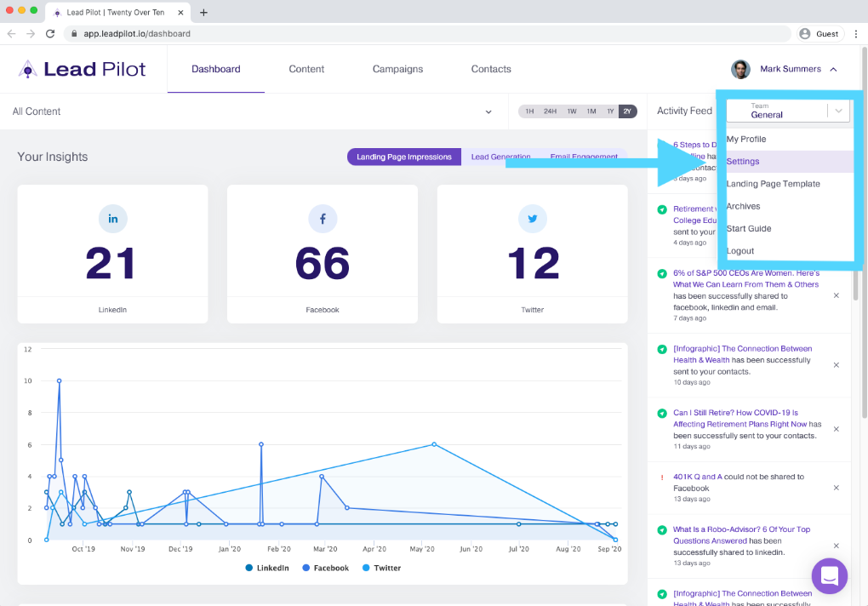Toggle the Facebook series in the chart legend
The width and height of the screenshot is (868, 606).
click(x=325, y=569)
